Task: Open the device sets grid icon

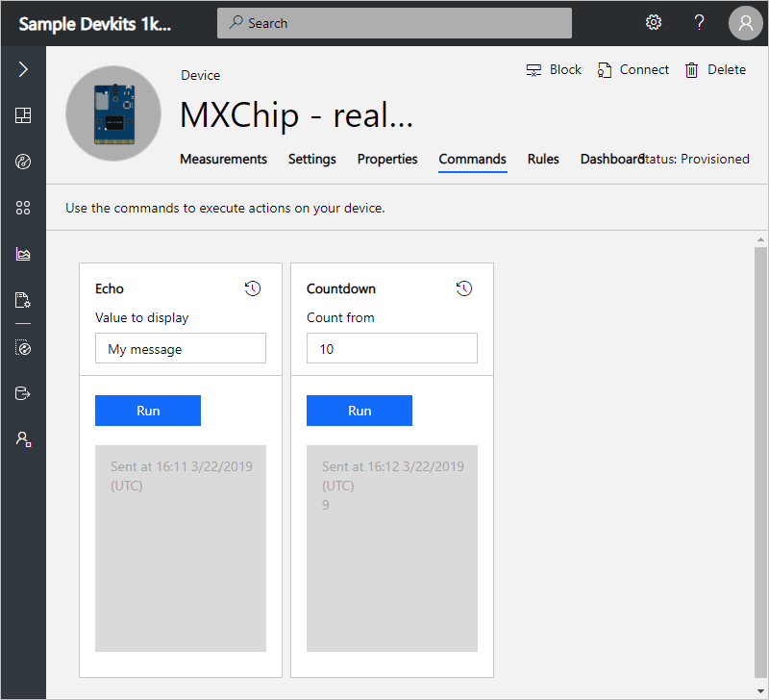Action: click(23, 208)
